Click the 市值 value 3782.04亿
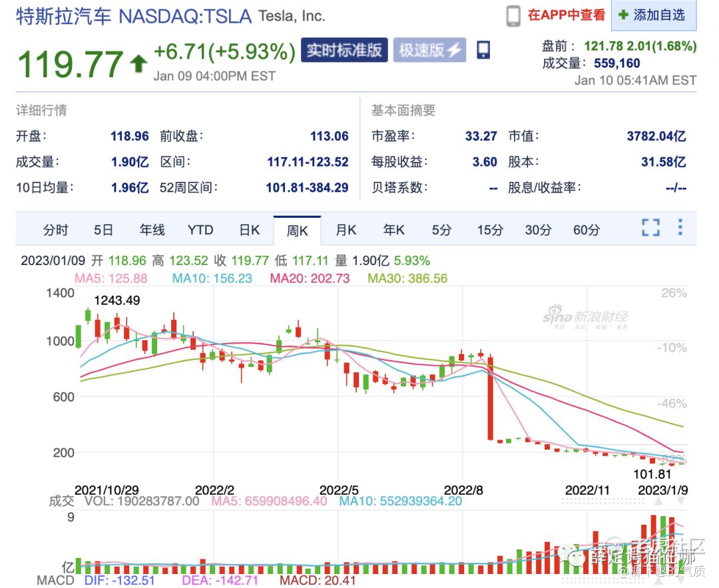719x588 pixels. point(656,137)
